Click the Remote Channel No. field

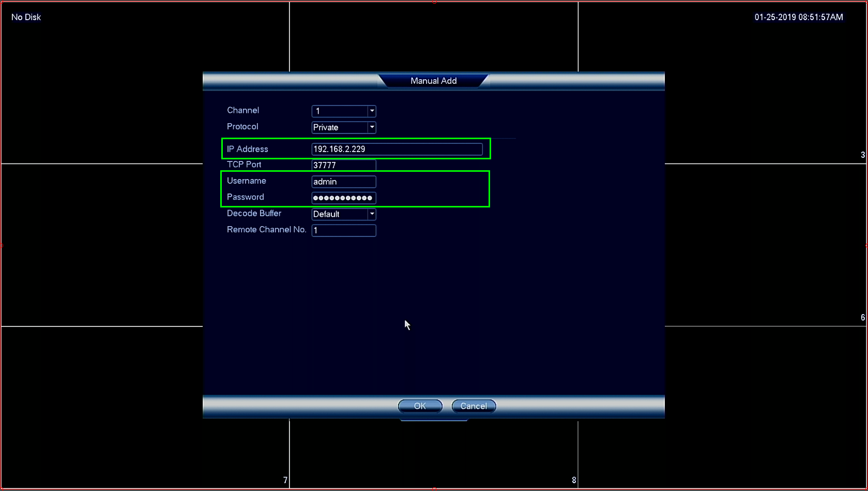click(344, 230)
